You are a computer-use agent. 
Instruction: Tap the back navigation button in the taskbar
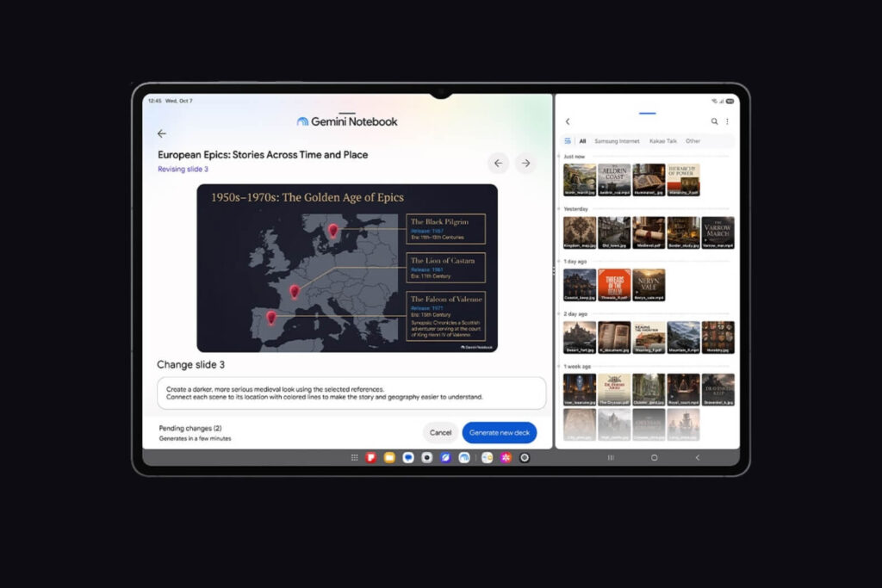click(698, 458)
